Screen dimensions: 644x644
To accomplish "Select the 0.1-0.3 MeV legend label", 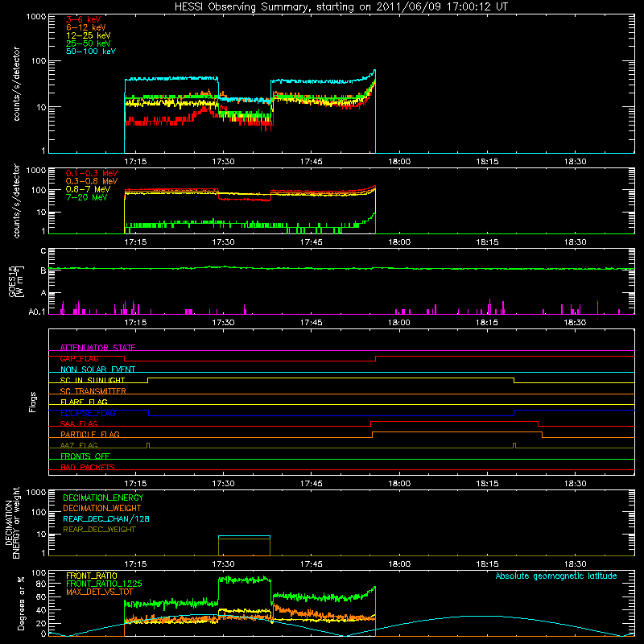I will [x=92, y=173].
